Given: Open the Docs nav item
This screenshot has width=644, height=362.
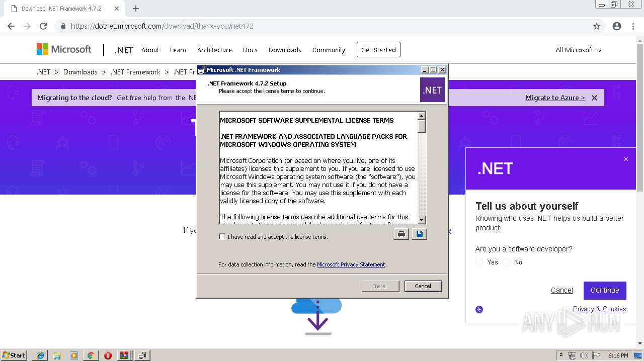Looking at the screenshot, I should (250, 50).
